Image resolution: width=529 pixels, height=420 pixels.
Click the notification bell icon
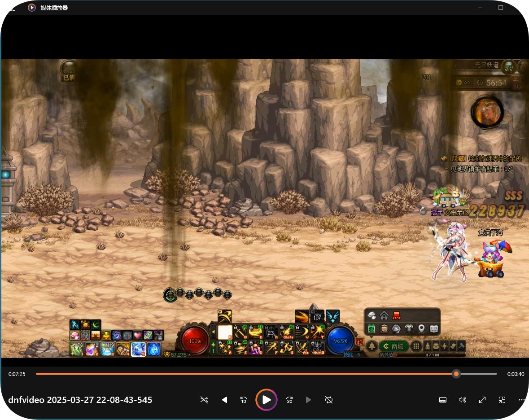tap(372, 346)
